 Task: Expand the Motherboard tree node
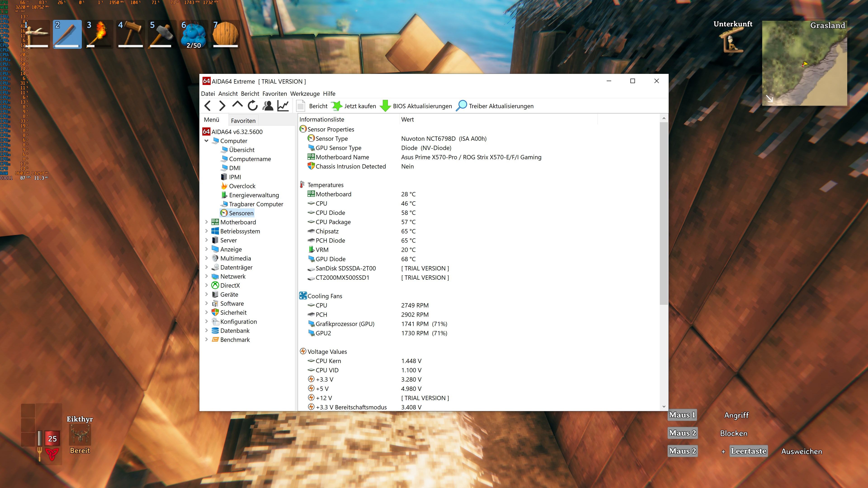tap(207, 222)
